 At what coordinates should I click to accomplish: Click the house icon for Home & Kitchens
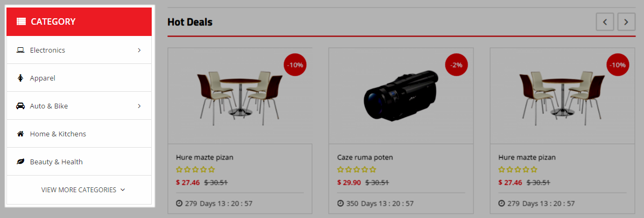coord(20,134)
